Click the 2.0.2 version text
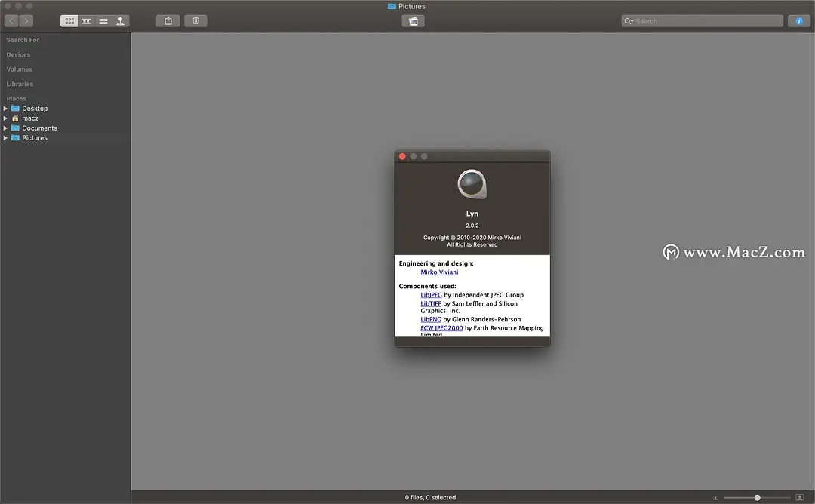 (472, 226)
